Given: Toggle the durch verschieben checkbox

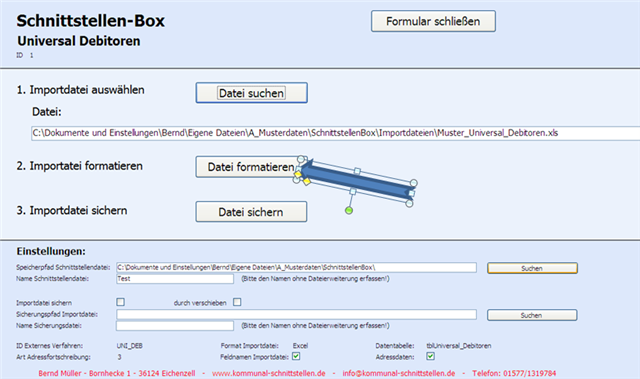Looking at the screenshot, I should 237,302.
